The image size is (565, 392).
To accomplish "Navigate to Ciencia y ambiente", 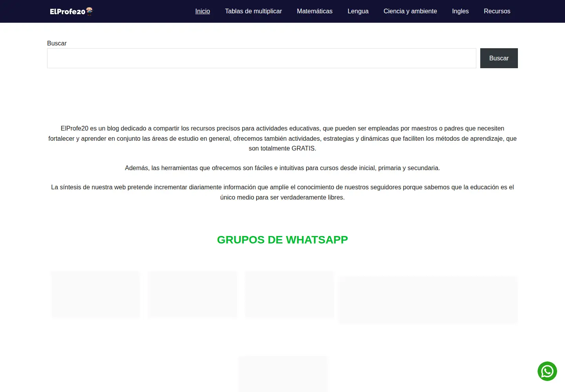I will [410, 11].
